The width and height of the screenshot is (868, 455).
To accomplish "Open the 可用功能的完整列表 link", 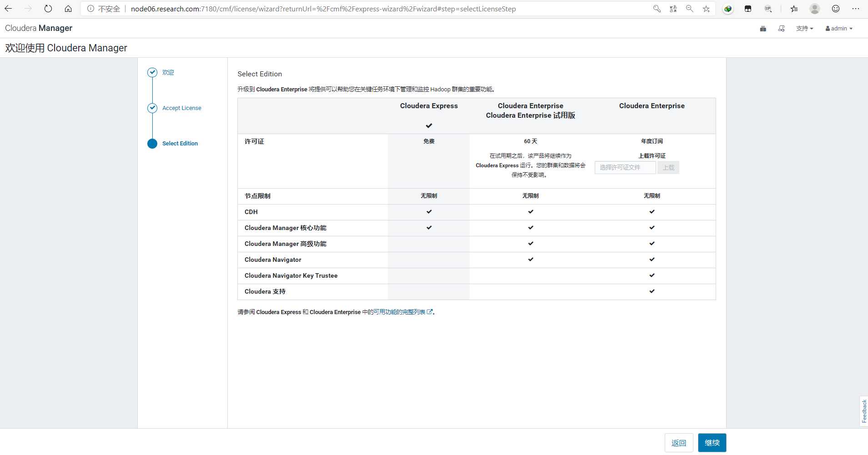I will pos(400,312).
